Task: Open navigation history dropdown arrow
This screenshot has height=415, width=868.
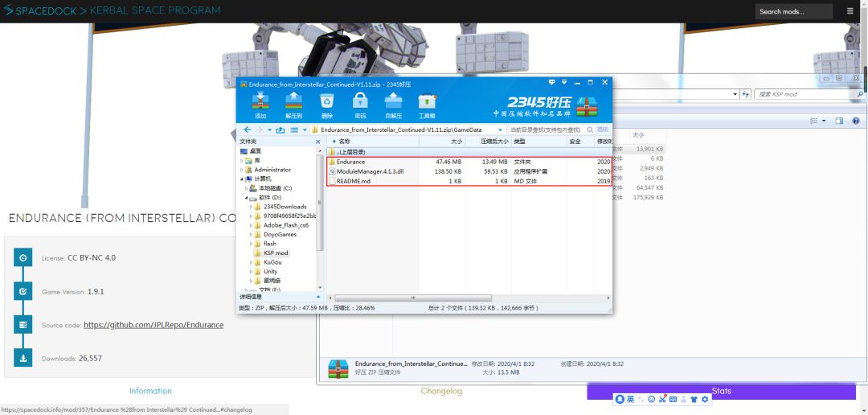Action: pos(269,130)
